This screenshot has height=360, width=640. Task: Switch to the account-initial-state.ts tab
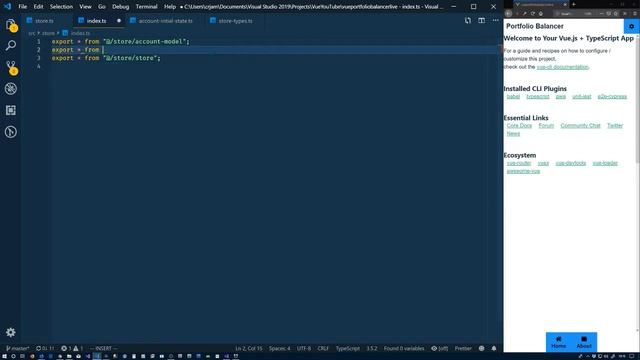(165, 21)
